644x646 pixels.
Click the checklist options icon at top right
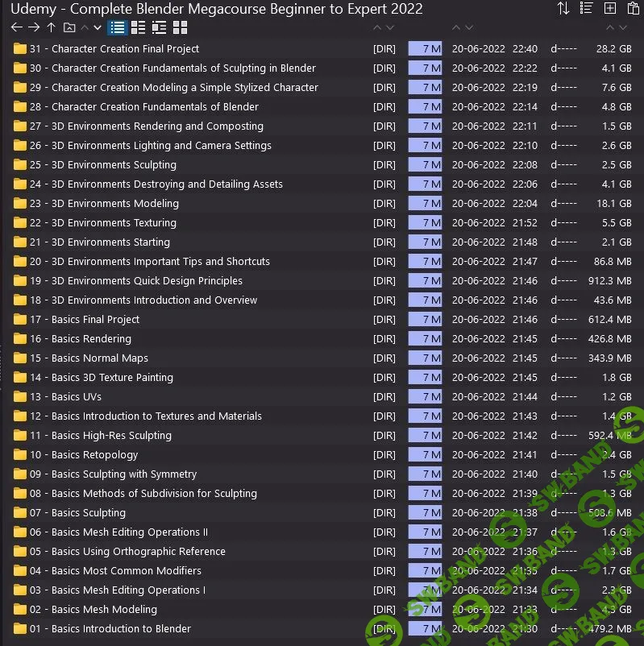coord(586,9)
